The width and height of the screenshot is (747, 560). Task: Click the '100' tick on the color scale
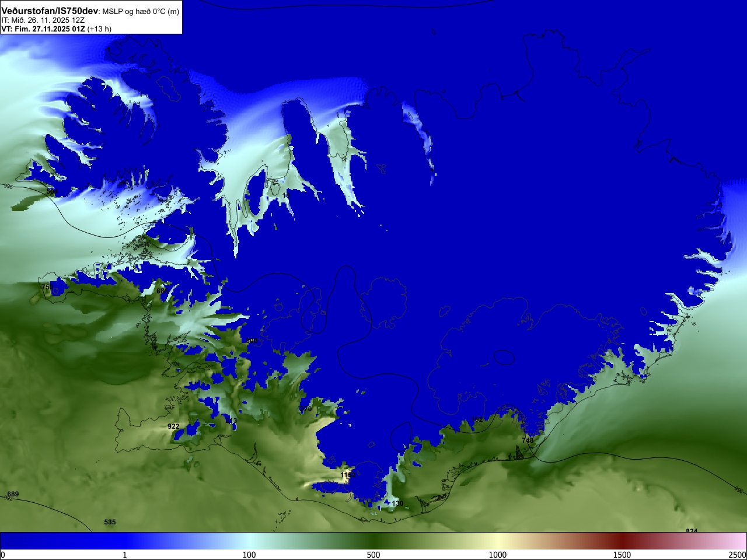click(249, 555)
